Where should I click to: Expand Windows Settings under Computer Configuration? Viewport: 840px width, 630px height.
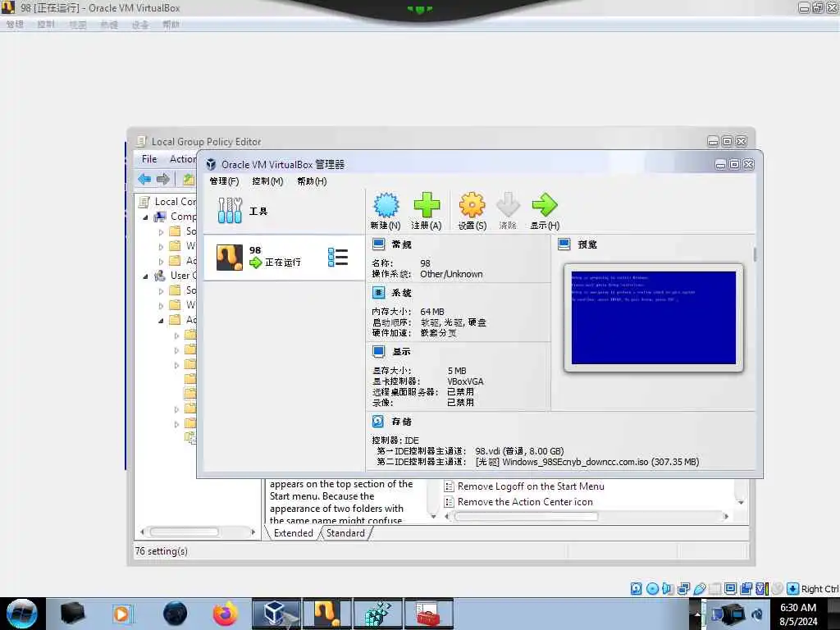click(161, 246)
